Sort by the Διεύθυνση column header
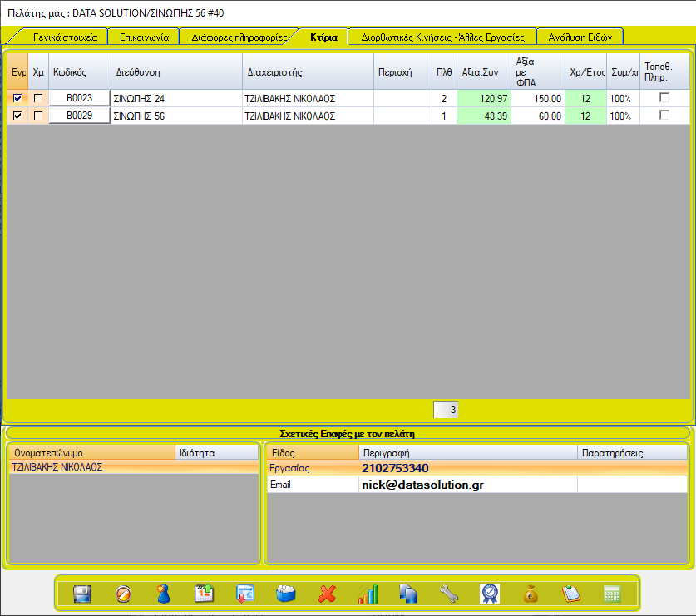Image resolution: width=696 pixels, height=616 pixels. [176, 72]
